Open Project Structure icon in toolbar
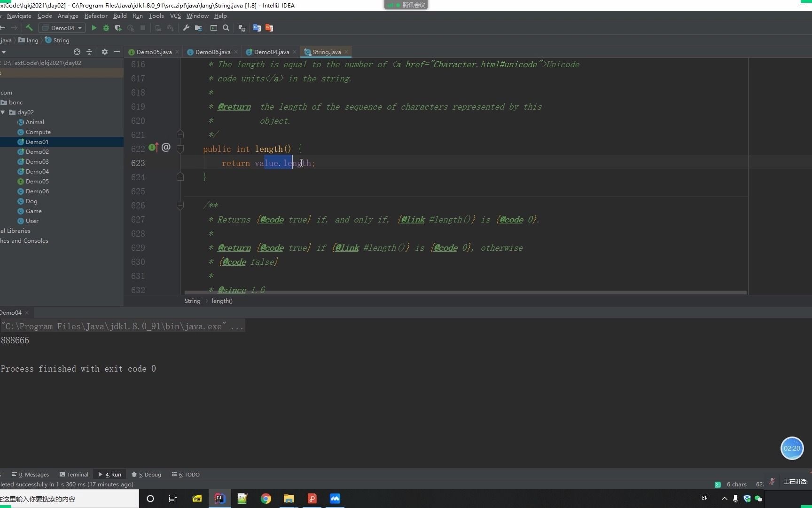The image size is (812, 508). pyautogui.click(x=198, y=28)
